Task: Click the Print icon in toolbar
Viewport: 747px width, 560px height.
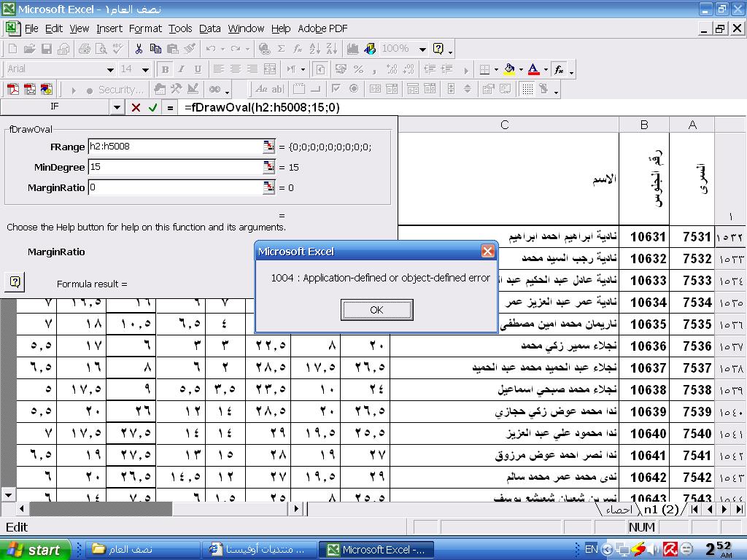Action: [x=85, y=49]
